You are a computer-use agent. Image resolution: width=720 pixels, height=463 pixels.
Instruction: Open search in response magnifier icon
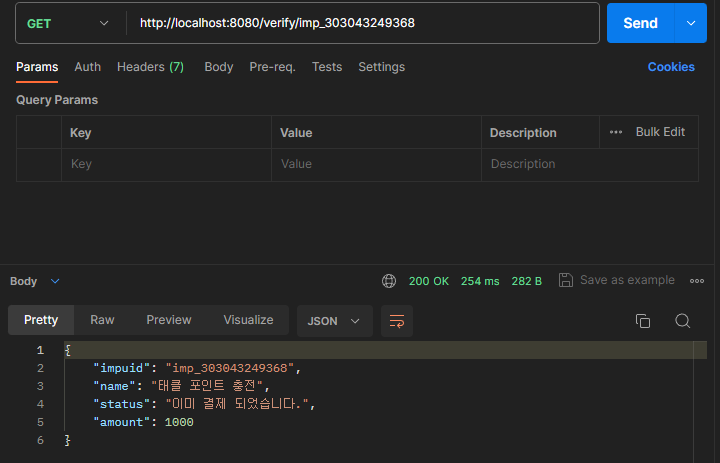point(682,321)
